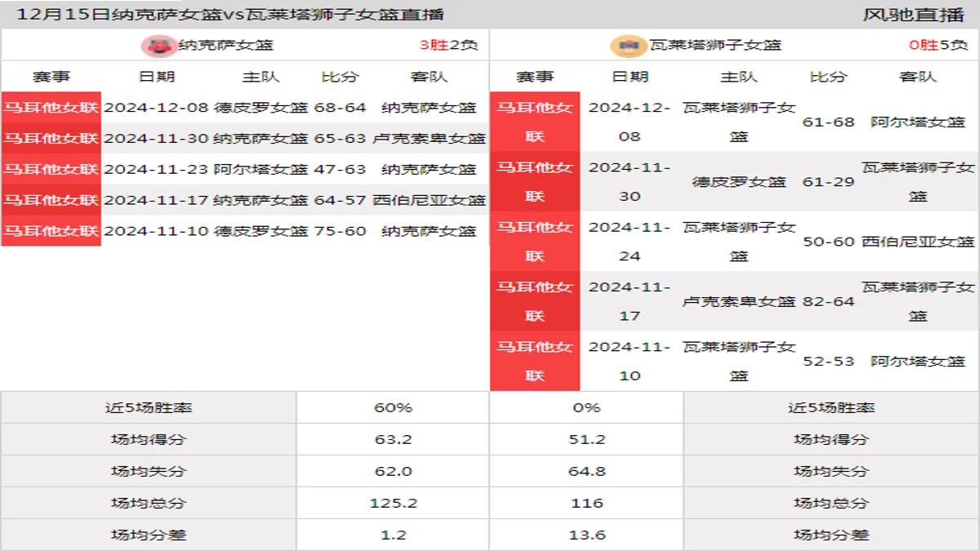Viewport: 980px width, 551px height.
Task: Click 瓦莱塔狮子女篮 team name beside its logo
Action: (715, 46)
